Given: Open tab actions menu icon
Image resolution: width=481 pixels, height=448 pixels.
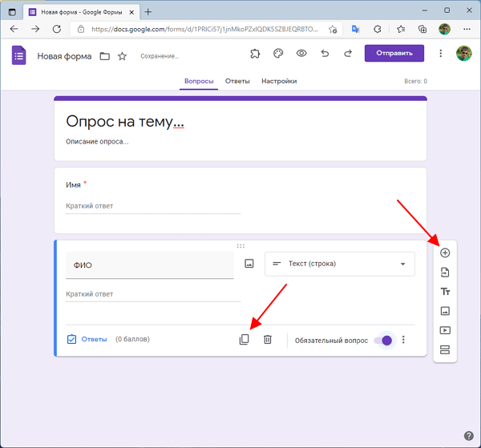Looking at the screenshot, I should [12, 12].
